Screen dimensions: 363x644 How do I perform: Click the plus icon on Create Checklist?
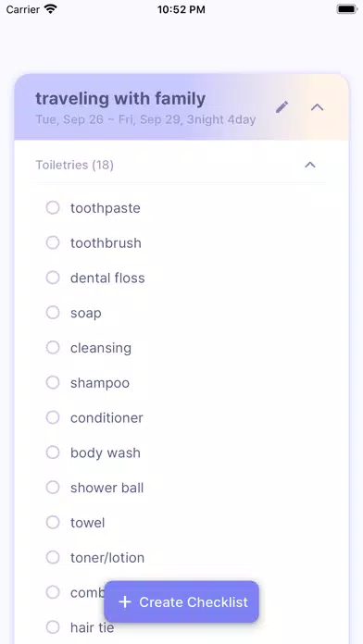tap(125, 602)
